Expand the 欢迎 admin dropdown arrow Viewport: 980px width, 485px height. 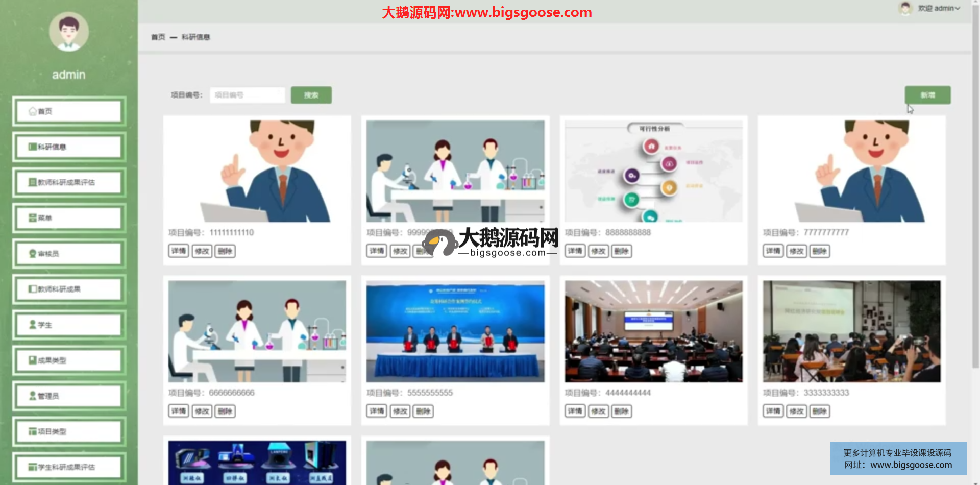[958, 9]
